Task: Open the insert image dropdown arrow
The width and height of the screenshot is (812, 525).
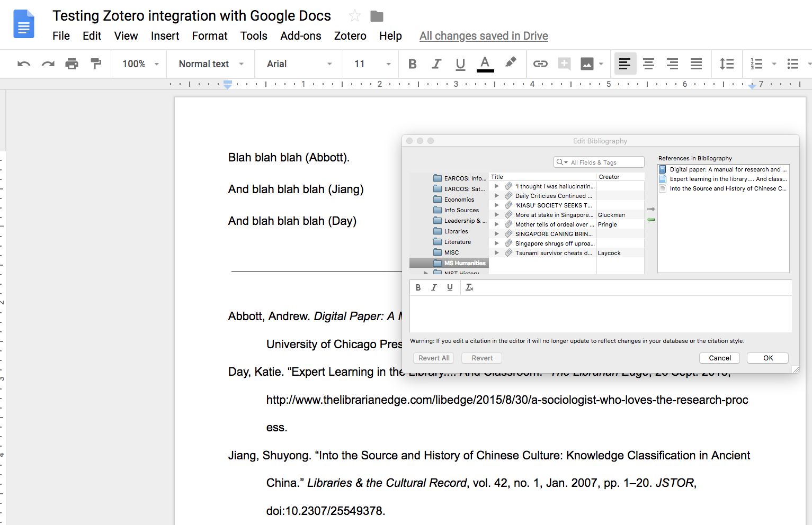Action: pos(601,64)
